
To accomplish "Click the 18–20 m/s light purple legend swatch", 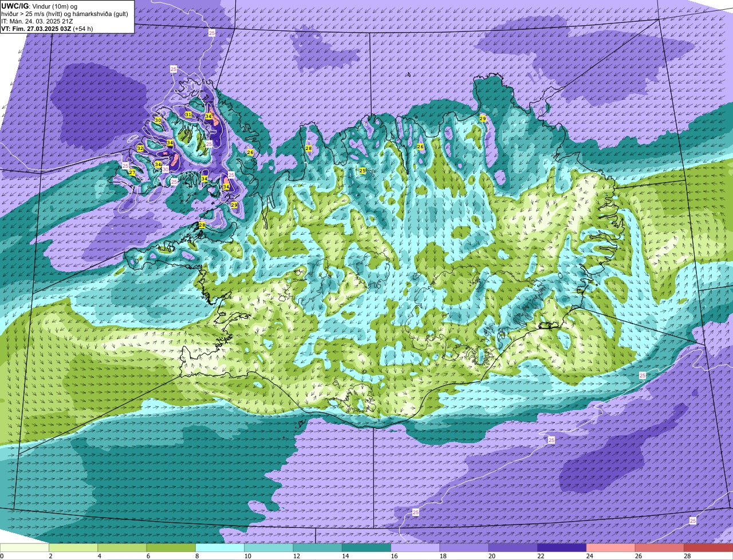I will (x=464, y=547).
